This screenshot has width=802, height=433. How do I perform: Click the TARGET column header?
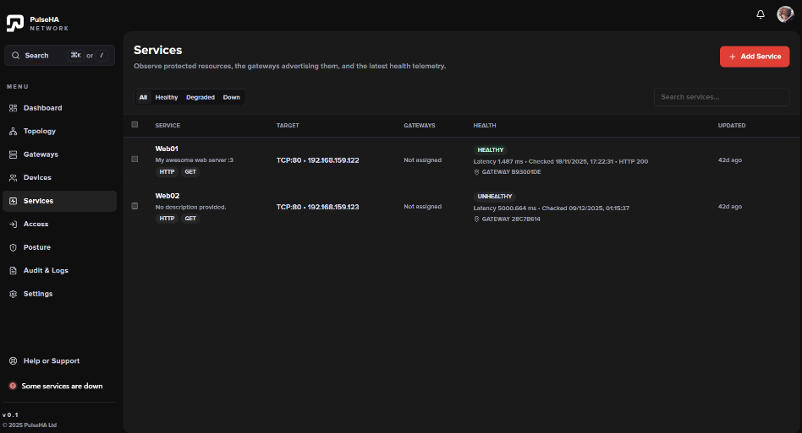point(288,126)
